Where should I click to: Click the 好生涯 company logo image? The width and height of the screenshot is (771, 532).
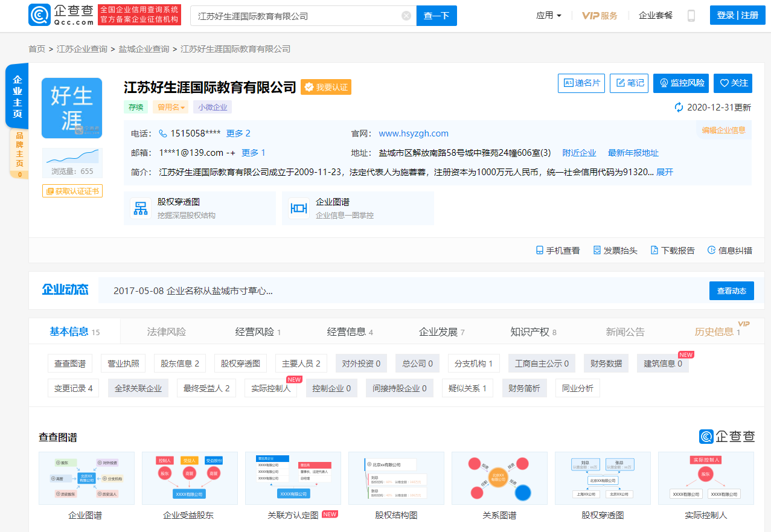click(x=72, y=108)
